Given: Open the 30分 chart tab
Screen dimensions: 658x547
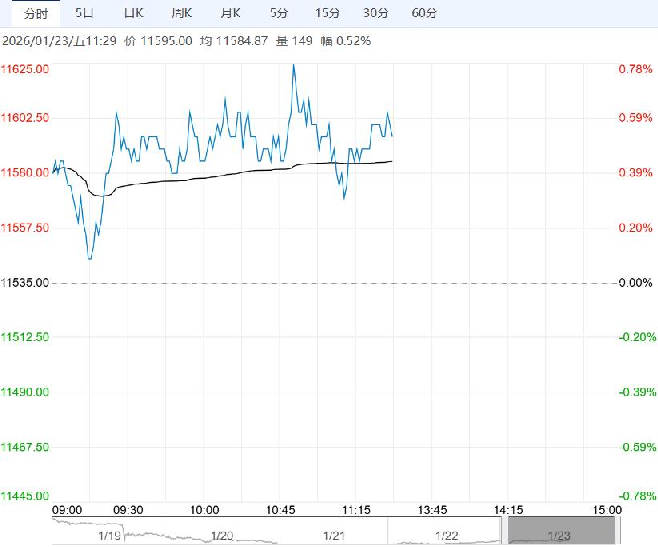Looking at the screenshot, I should 376,13.
